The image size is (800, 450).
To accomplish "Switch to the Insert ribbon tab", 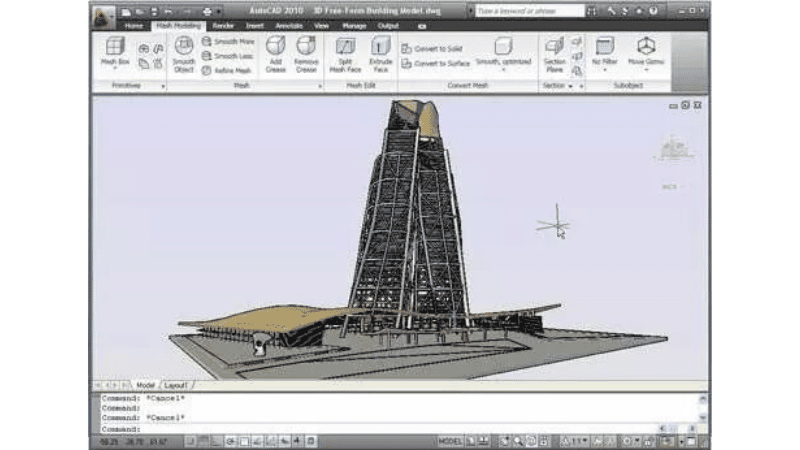I will point(255,26).
